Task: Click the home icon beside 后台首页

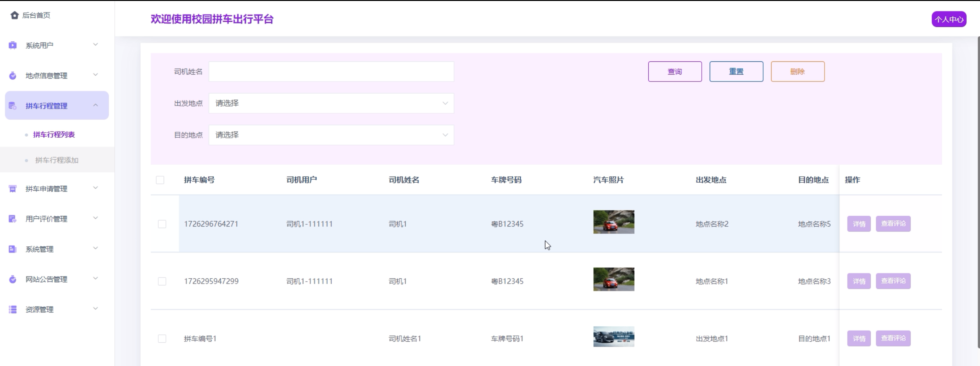Action: pos(14,15)
